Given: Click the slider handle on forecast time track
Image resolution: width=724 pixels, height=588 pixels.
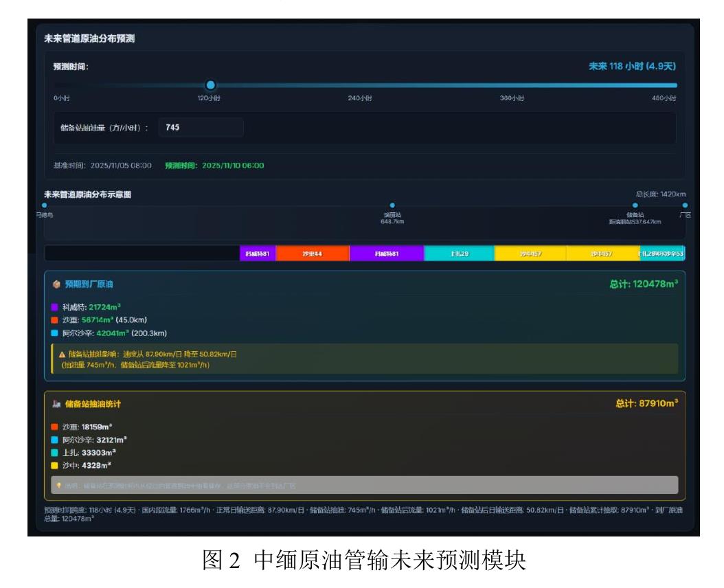Looking at the screenshot, I should pos(211,85).
